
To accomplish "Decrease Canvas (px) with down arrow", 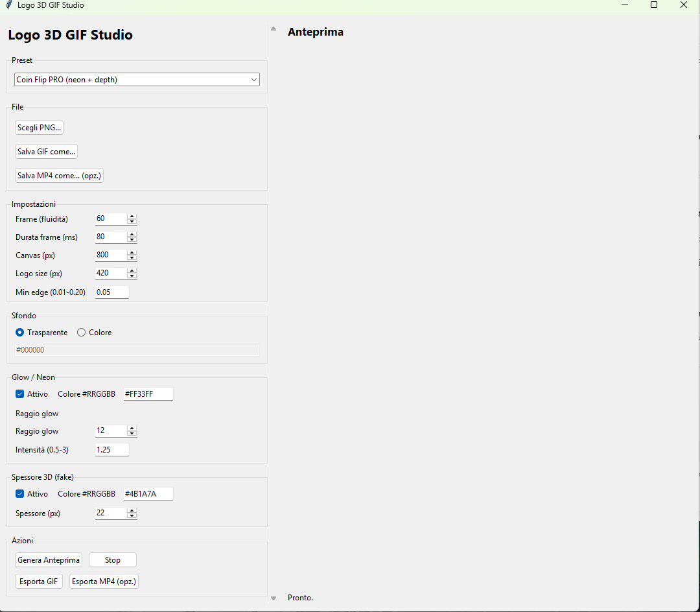I will point(132,258).
